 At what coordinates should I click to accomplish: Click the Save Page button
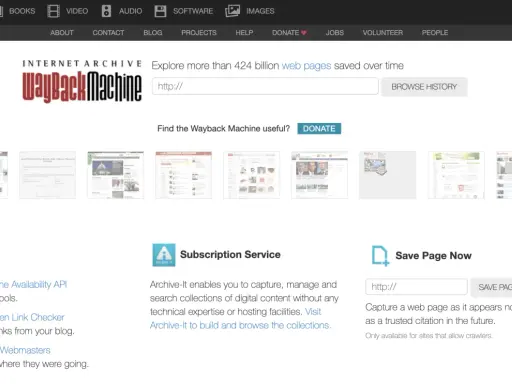pos(491,287)
